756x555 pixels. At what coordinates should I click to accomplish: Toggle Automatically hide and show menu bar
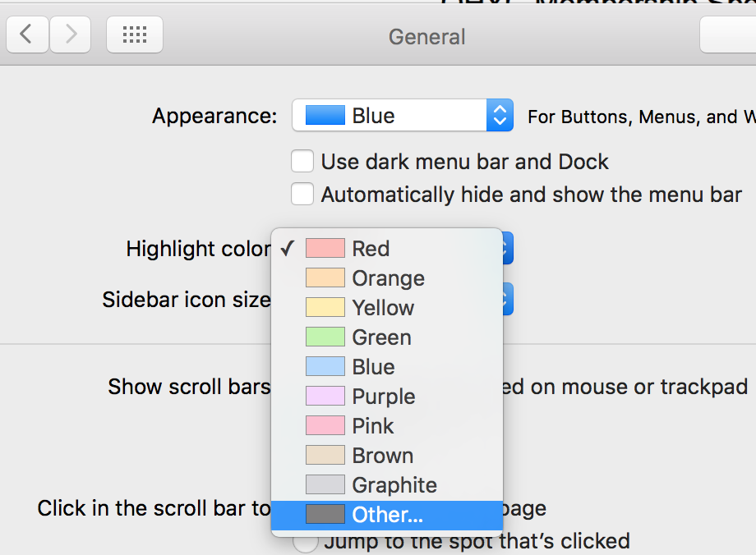pos(303,195)
